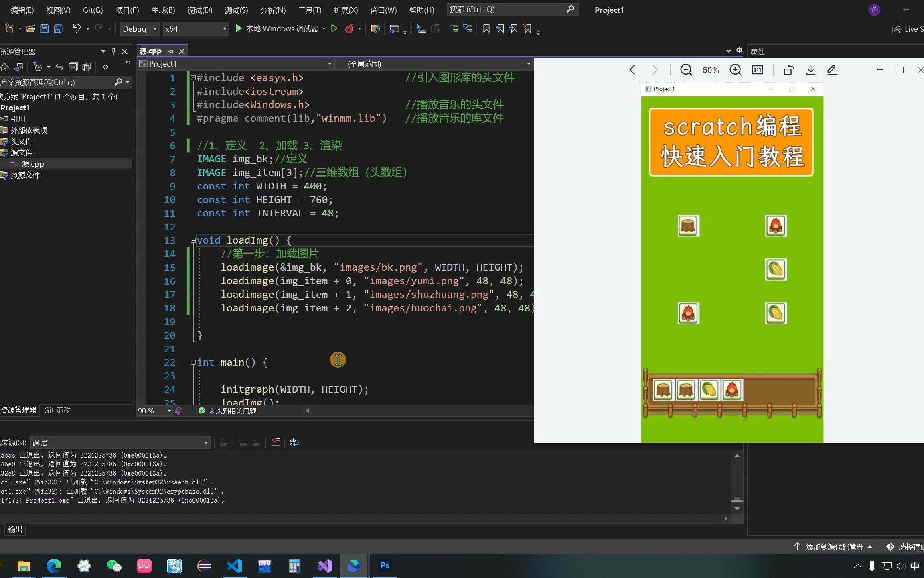Click the Live Share button
This screenshot has height=578, width=924.
(908, 29)
